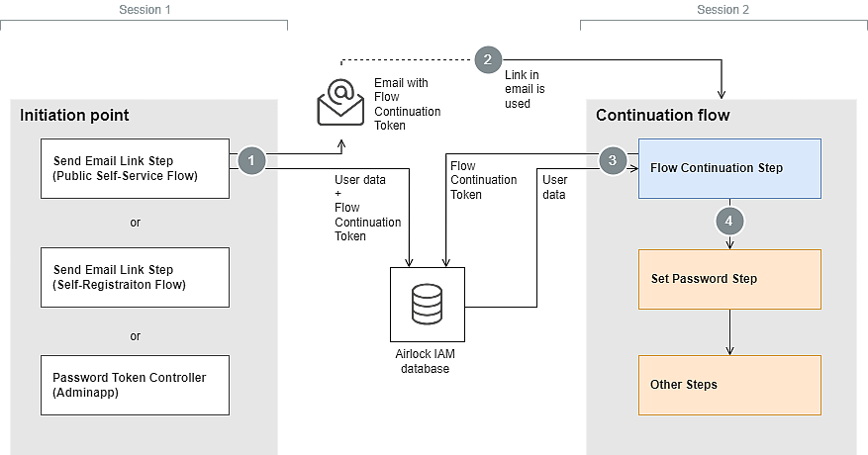Click the database cylinder icon
Screen dimensions: 868x455
pos(427,305)
